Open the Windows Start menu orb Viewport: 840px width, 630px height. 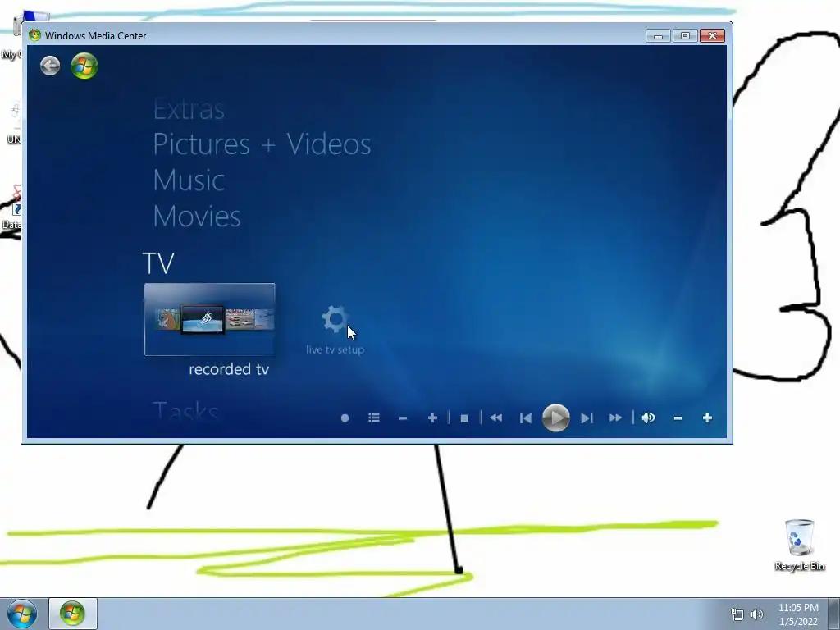coord(22,614)
